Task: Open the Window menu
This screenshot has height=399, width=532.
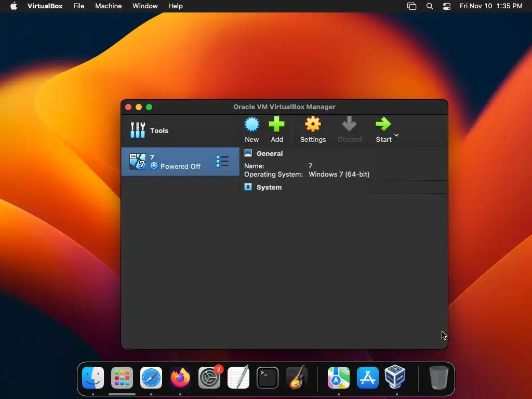Action: 145,6
